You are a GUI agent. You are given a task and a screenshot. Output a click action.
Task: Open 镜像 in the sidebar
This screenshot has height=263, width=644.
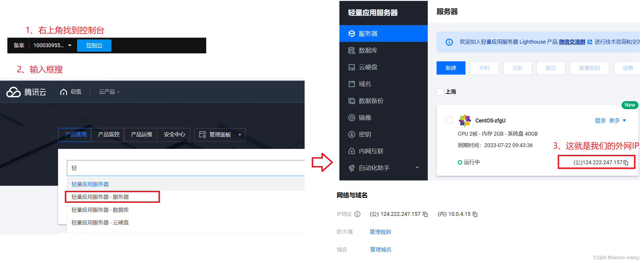[384, 118]
